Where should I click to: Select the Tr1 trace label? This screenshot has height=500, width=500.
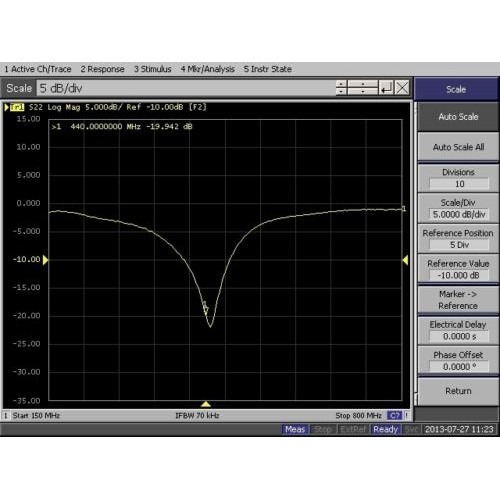tap(17, 107)
